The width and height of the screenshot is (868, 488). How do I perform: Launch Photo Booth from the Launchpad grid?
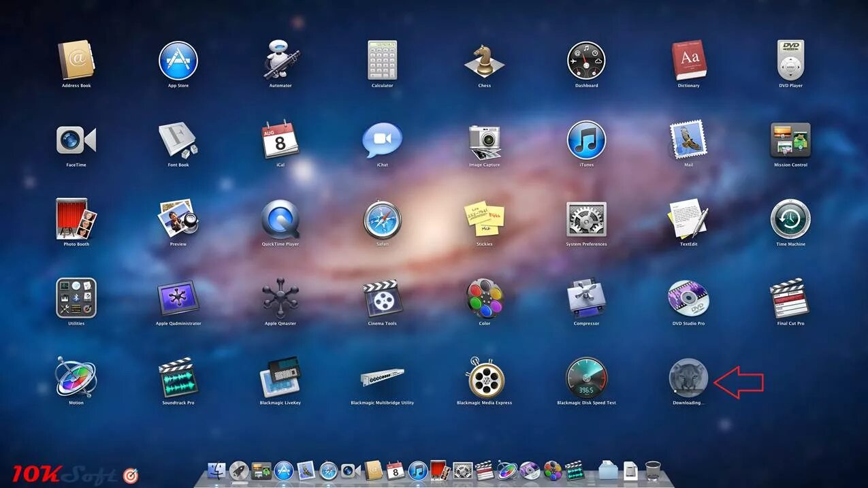[76, 219]
